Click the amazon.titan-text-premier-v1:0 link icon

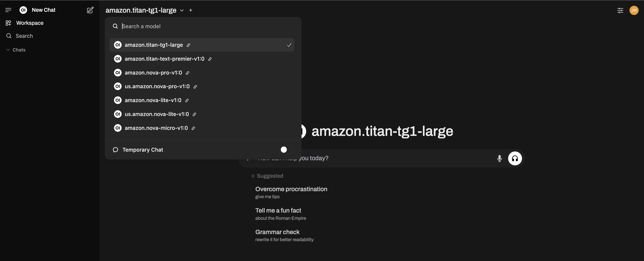(x=210, y=59)
